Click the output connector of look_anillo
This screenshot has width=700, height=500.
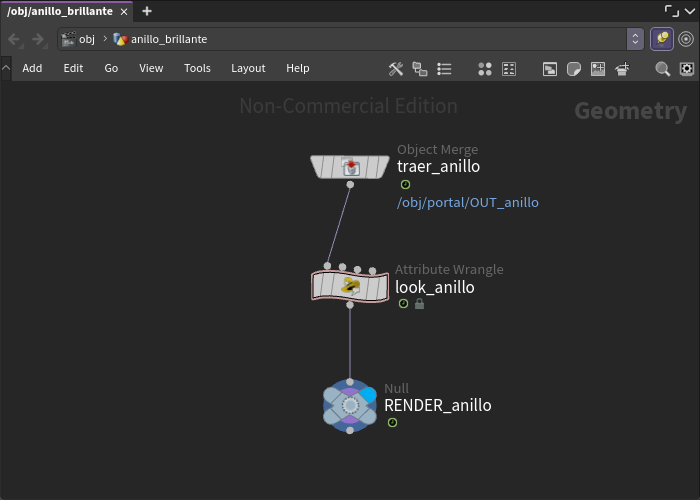[350, 305]
